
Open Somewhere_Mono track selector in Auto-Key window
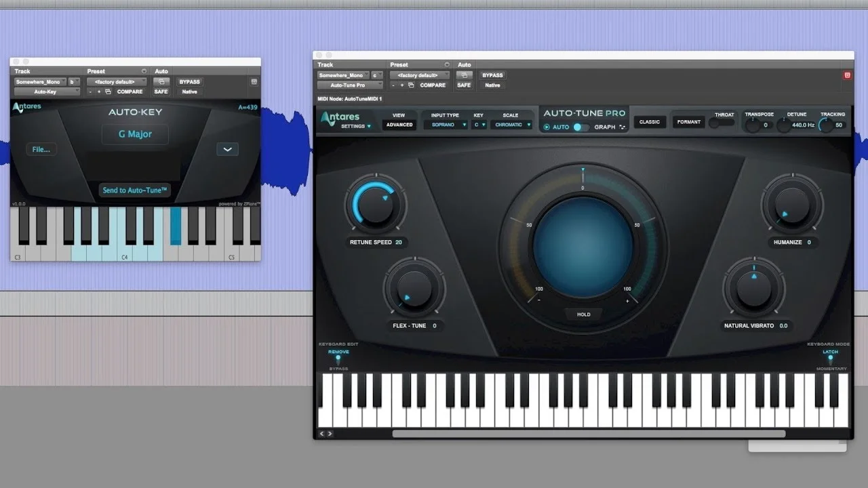pyautogui.click(x=40, y=82)
